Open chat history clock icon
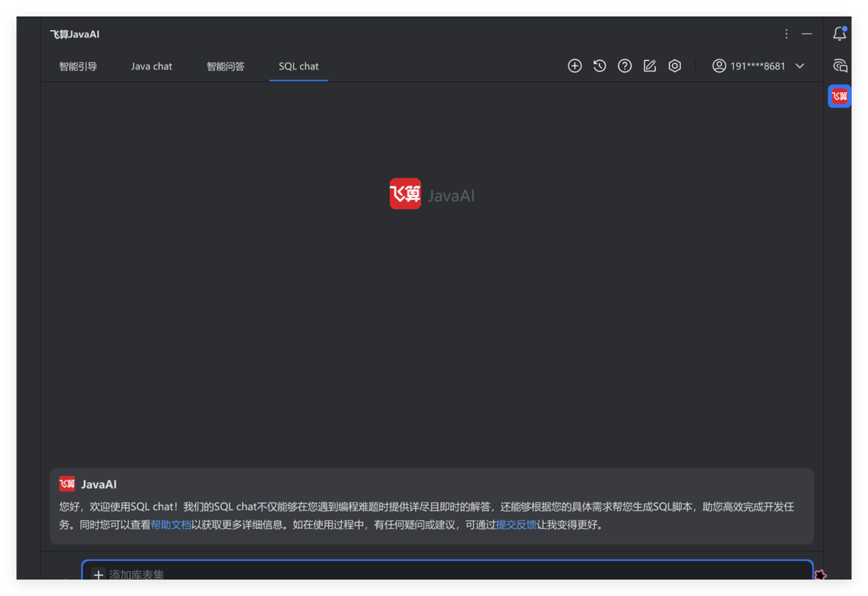This screenshot has width=868, height=596. click(x=600, y=66)
